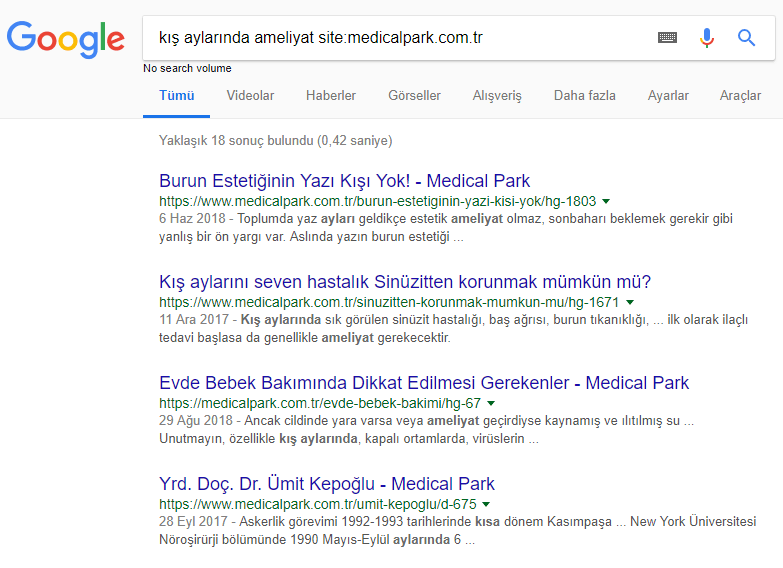The image size is (783, 568).
Task: Open the on-screen keyboard icon
Action: point(667,37)
